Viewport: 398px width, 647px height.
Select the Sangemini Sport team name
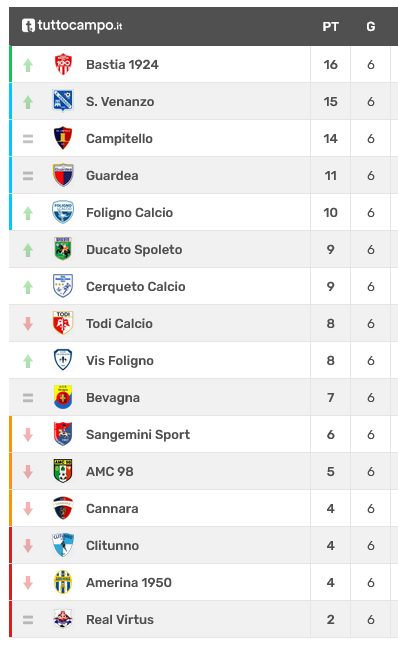[x=138, y=434]
